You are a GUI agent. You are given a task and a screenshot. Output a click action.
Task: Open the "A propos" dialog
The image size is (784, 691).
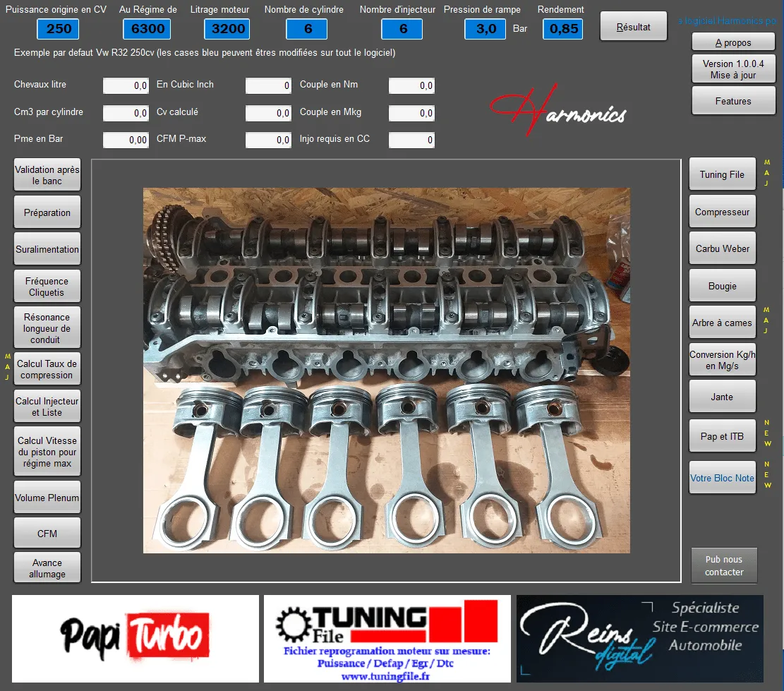coord(732,42)
